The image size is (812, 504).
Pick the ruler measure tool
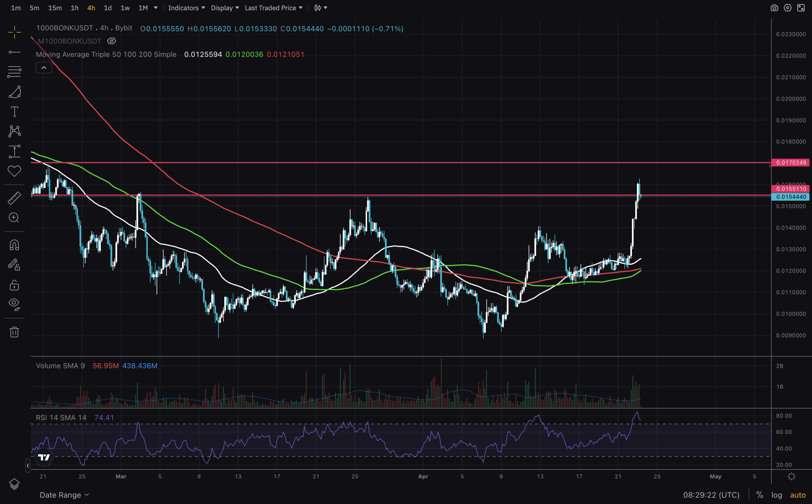14,198
